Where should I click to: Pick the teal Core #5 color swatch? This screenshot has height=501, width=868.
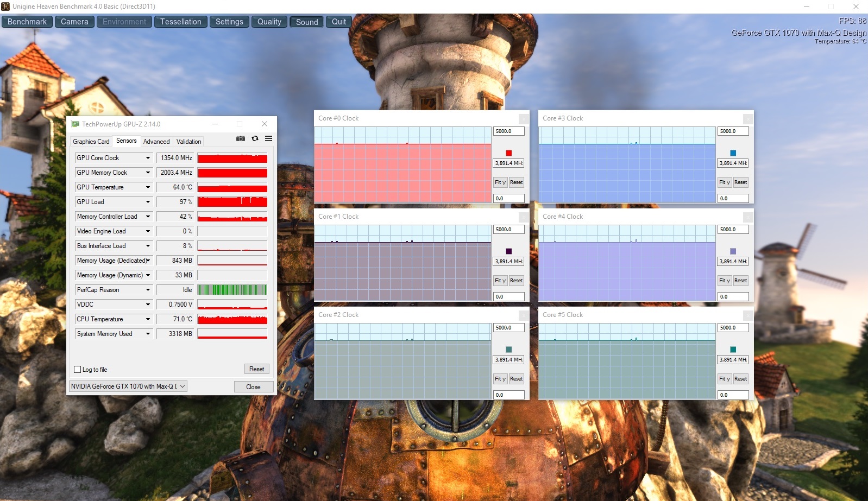point(733,350)
